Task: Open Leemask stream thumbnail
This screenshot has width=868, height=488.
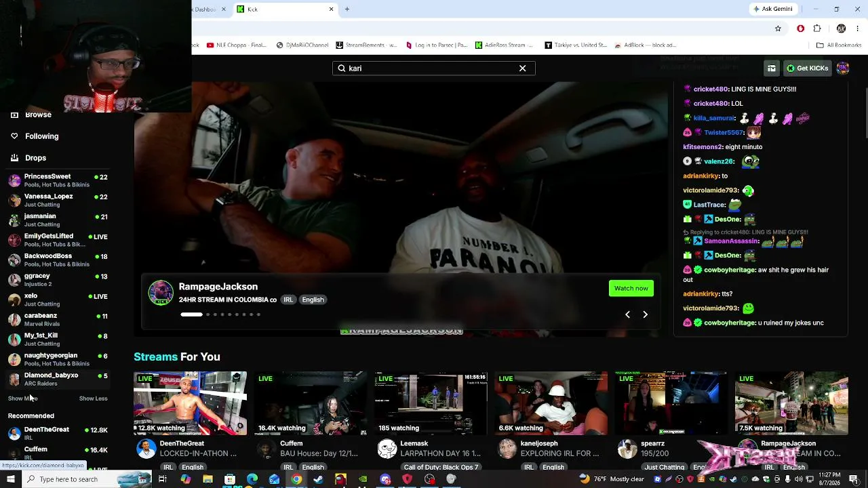Action: [431, 403]
